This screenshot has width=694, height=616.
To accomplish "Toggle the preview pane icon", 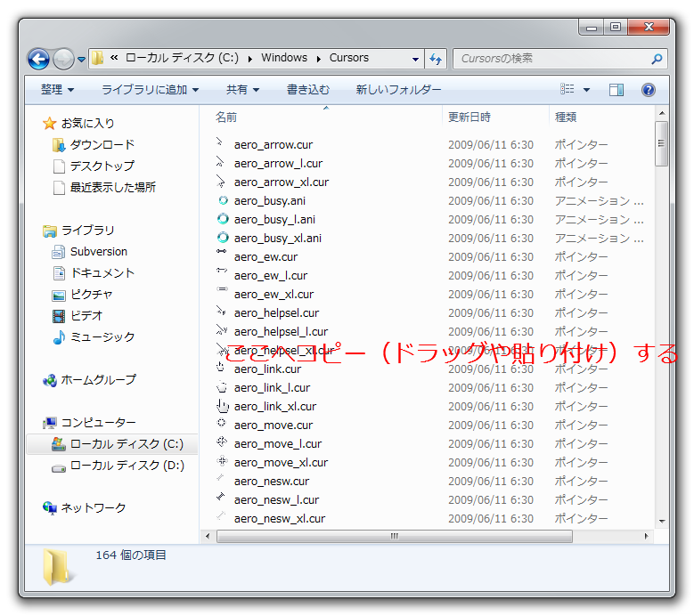I will (616, 90).
